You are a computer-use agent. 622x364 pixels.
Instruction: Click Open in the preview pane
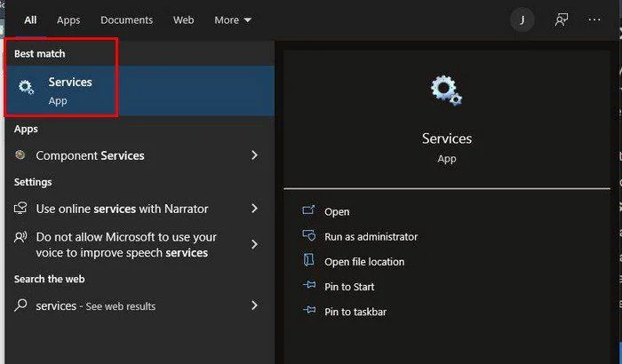tap(337, 211)
